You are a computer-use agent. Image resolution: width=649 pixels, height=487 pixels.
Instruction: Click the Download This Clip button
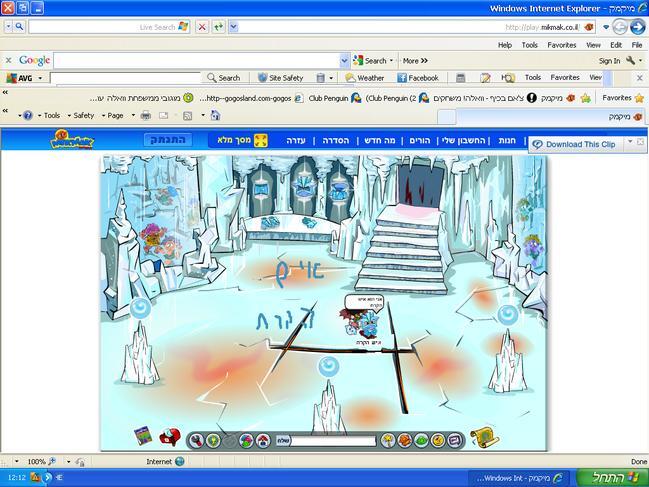coord(579,144)
